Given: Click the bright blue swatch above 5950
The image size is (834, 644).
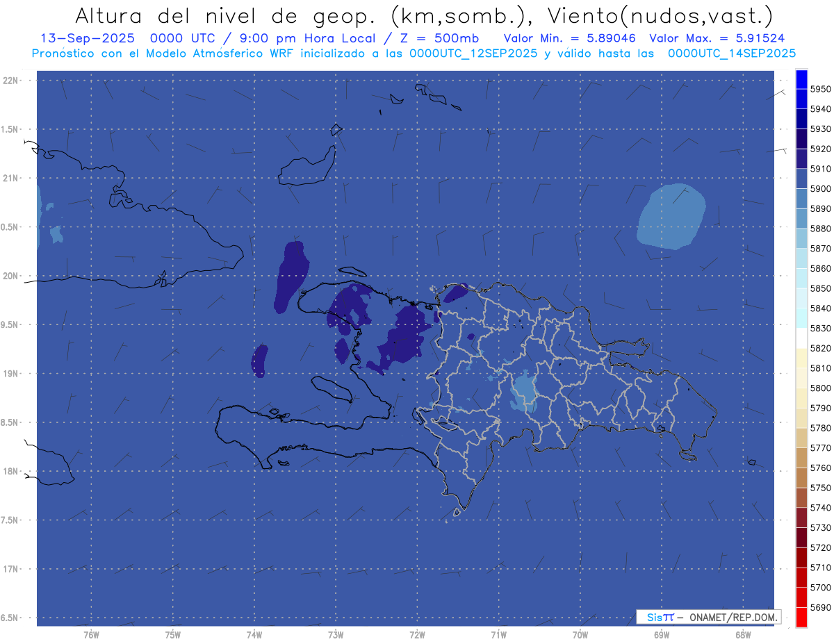Looking at the screenshot, I should pyautogui.click(x=801, y=79).
